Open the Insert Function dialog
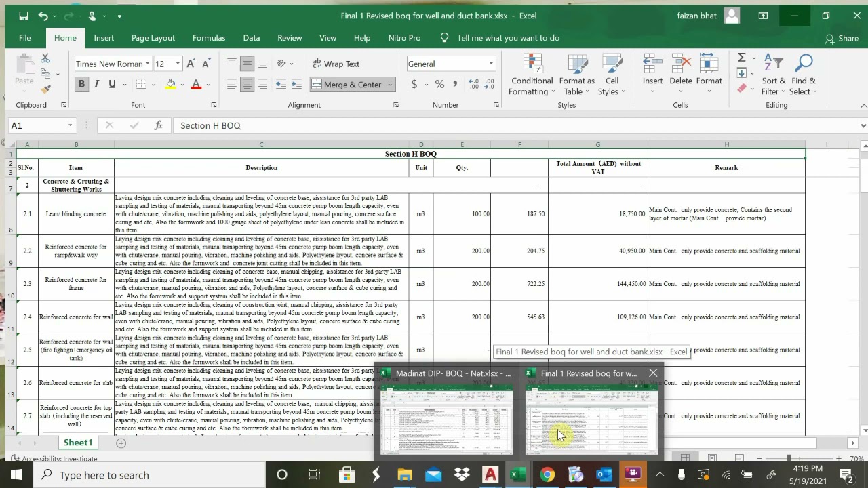 click(158, 125)
